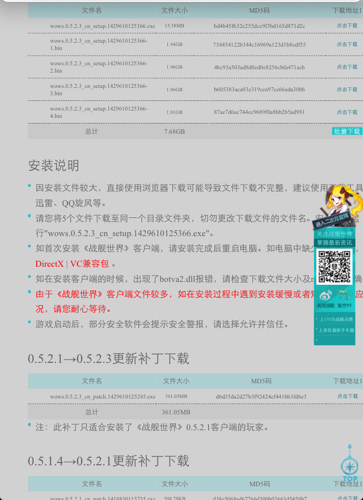Download the 0.5.2.1 patch via 点击下载
Image resolution: width=363 pixels, height=500 pixels.
(347, 498)
